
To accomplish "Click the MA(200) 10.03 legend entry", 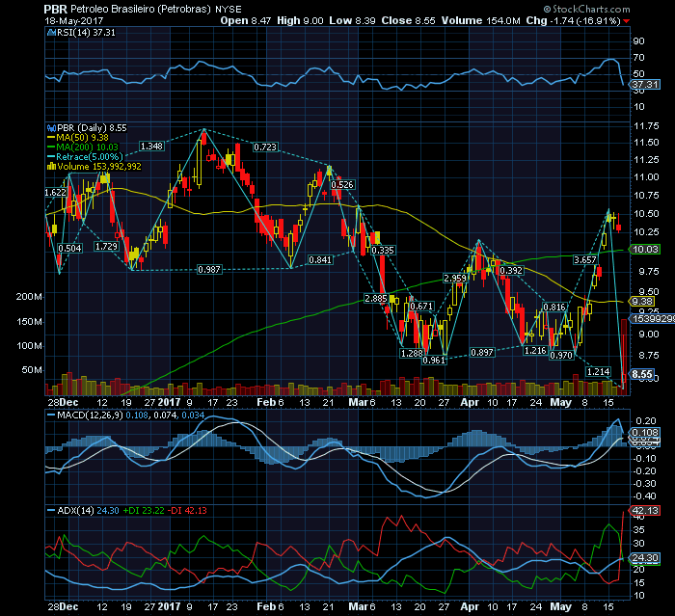I will (x=88, y=147).
